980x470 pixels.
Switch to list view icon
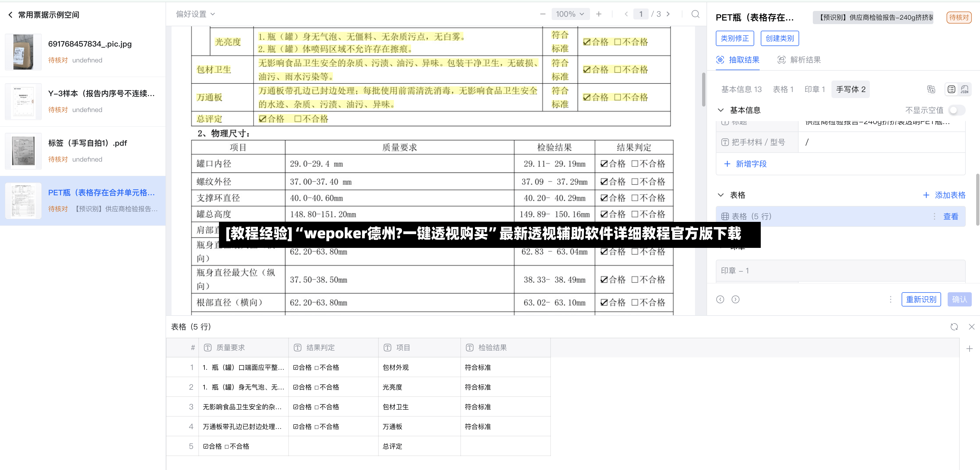click(x=951, y=89)
